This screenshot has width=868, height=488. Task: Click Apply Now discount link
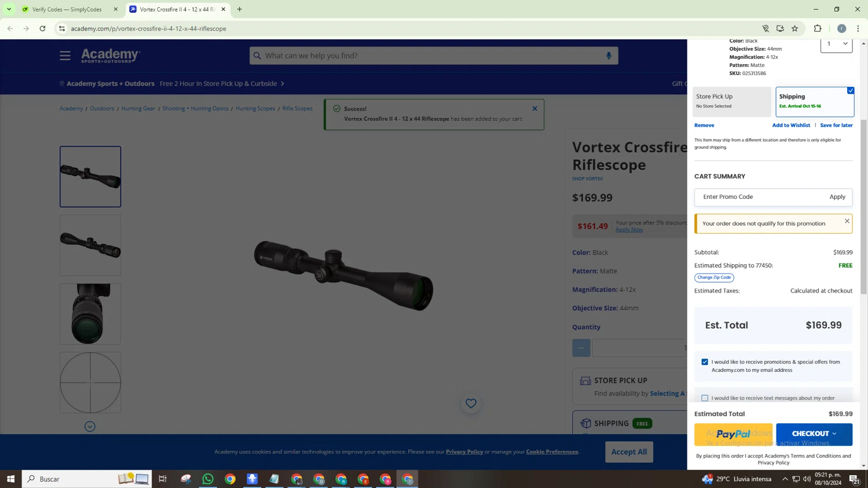[629, 230]
